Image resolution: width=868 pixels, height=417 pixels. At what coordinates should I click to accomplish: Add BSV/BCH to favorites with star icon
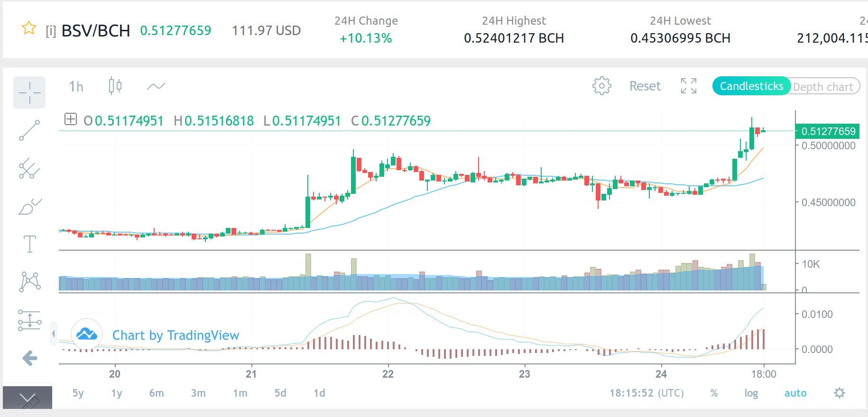pos(29,28)
